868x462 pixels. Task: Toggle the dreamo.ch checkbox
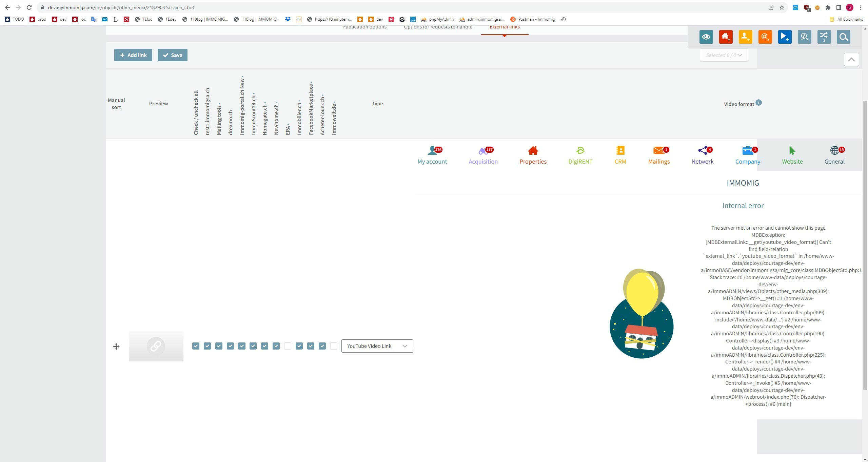(x=230, y=346)
